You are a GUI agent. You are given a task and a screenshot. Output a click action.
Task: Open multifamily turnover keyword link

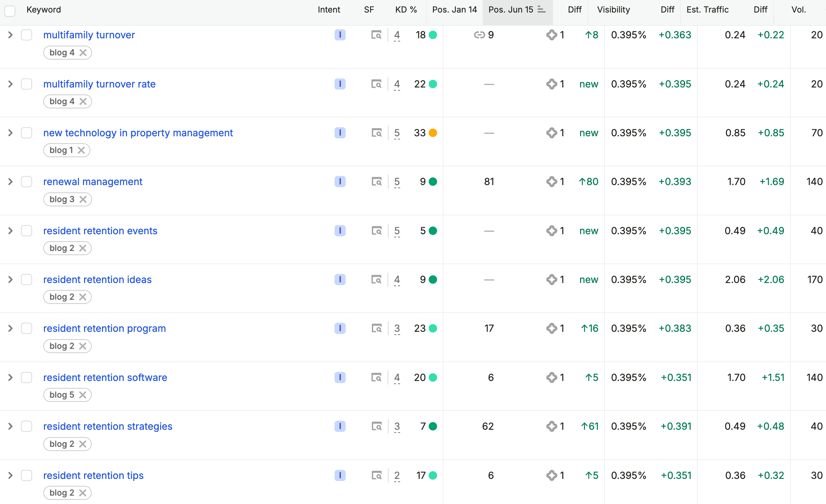click(89, 35)
